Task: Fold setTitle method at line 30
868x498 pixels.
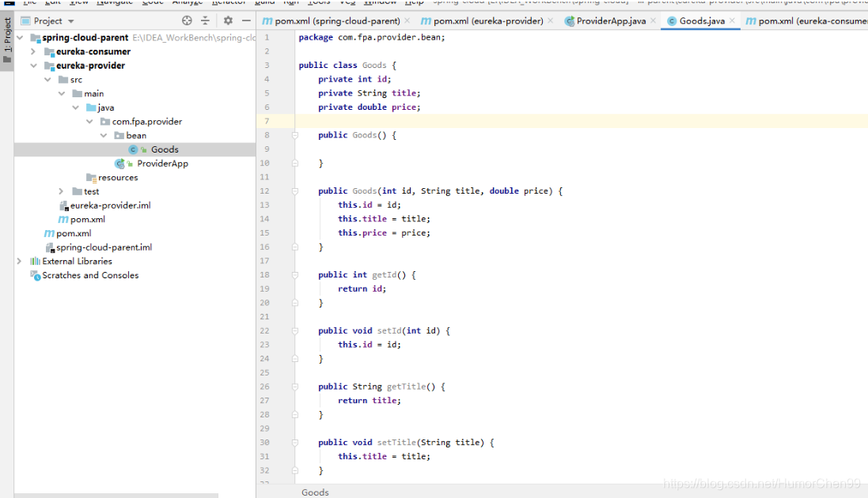Action: click(x=295, y=443)
